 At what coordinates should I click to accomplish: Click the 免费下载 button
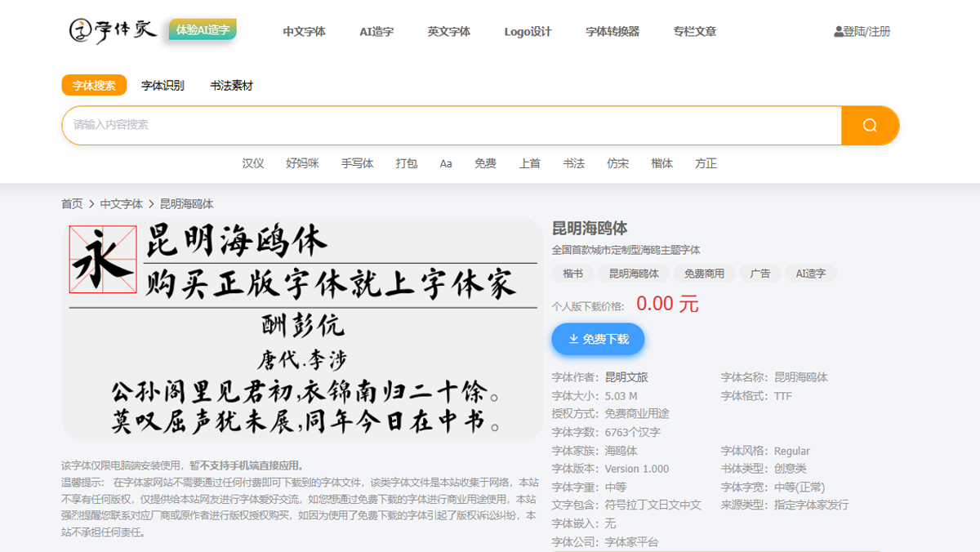(x=598, y=339)
